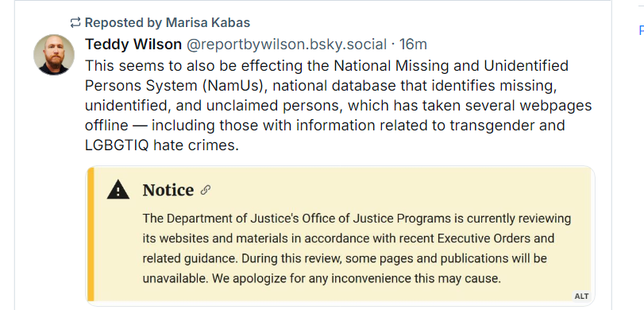Image resolution: width=644 pixels, height=310 pixels.
Task: Click the Teddy Wilson display name
Action: (133, 45)
